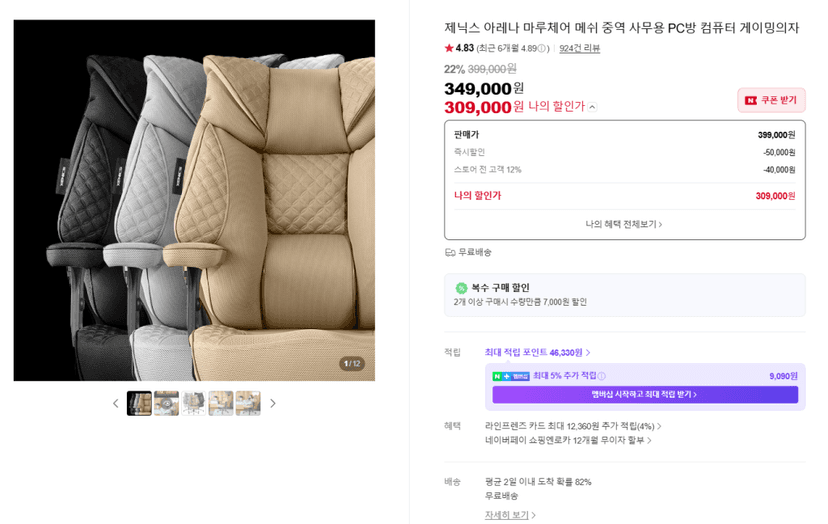The width and height of the screenshot is (828, 524).
Task: Open 네이버페이 쇼핑엔로카 무이자 할부 link
Action: point(568,440)
